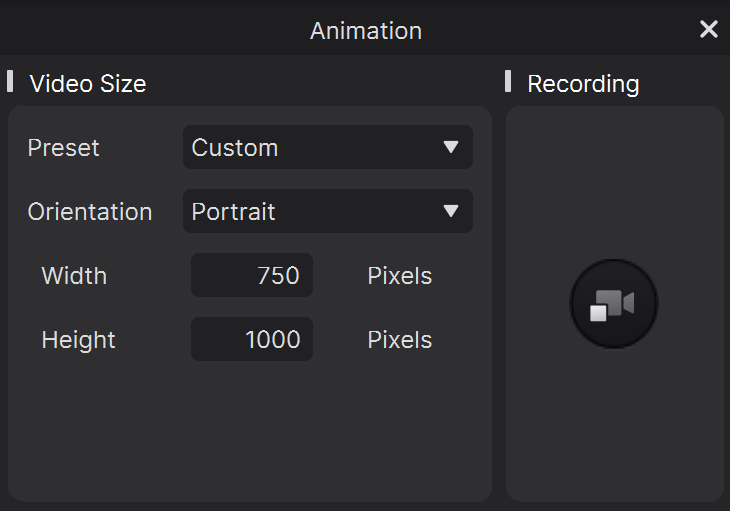Click the Preset label
The width and height of the screenshot is (730, 511).
pyautogui.click(x=63, y=148)
